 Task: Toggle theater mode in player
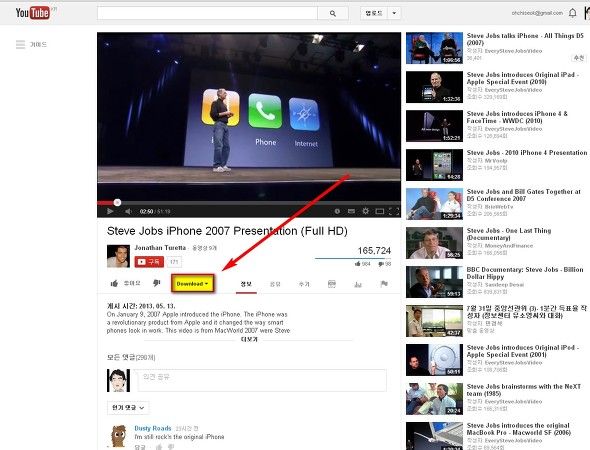(380, 211)
